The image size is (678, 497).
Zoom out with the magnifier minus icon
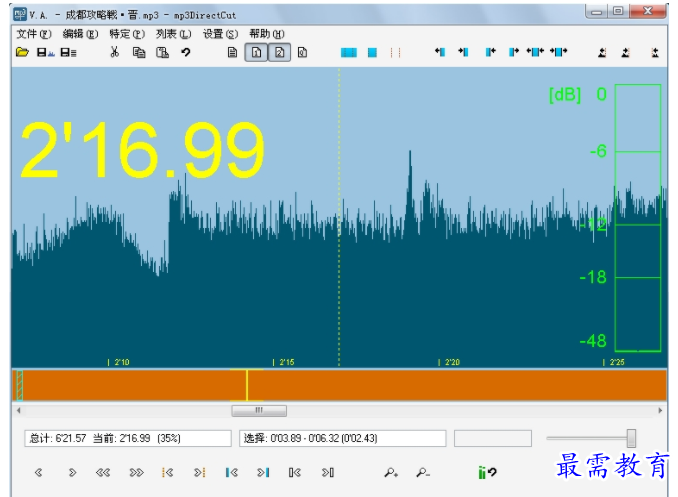pyautogui.click(x=423, y=472)
